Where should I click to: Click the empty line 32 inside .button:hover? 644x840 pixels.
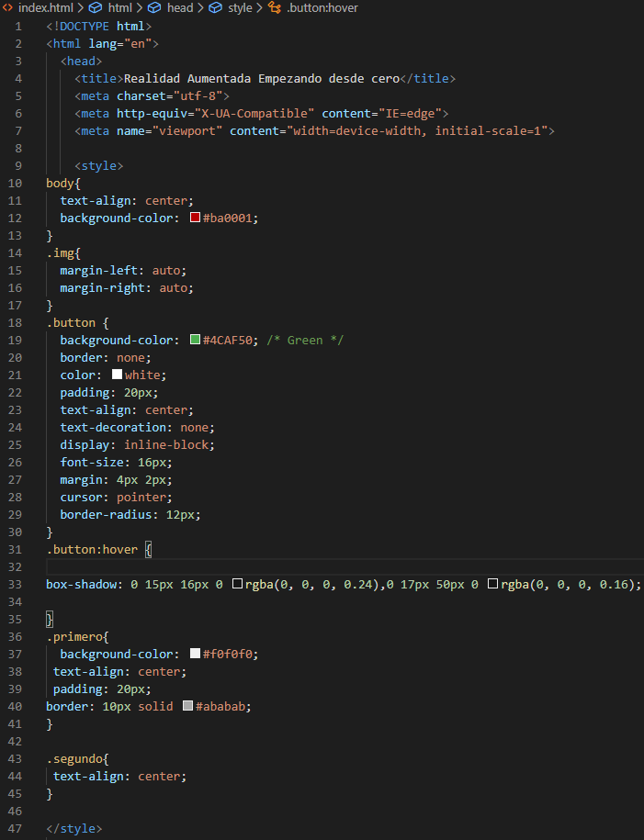[x=276, y=567]
